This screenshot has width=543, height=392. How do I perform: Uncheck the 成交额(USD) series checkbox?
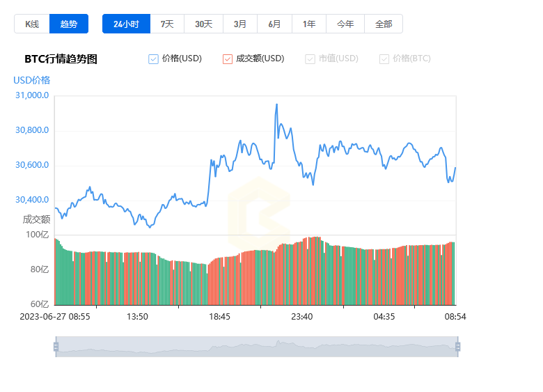[x=228, y=59]
